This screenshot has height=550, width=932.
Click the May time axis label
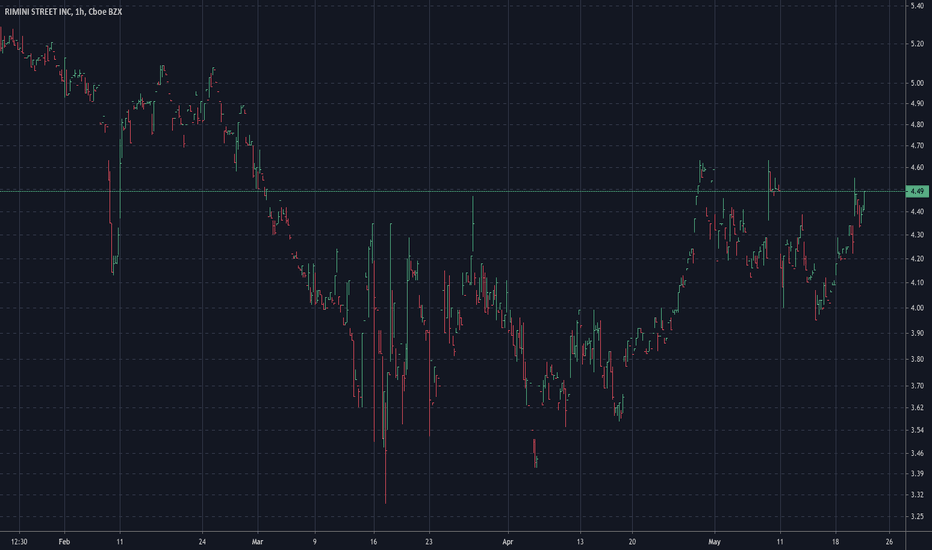click(x=714, y=542)
